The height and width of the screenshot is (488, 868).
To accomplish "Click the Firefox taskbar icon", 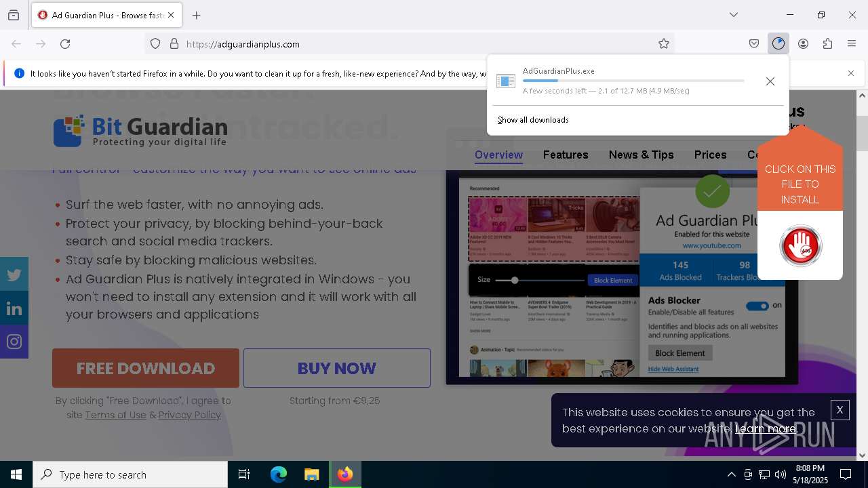I will (345, 474).
